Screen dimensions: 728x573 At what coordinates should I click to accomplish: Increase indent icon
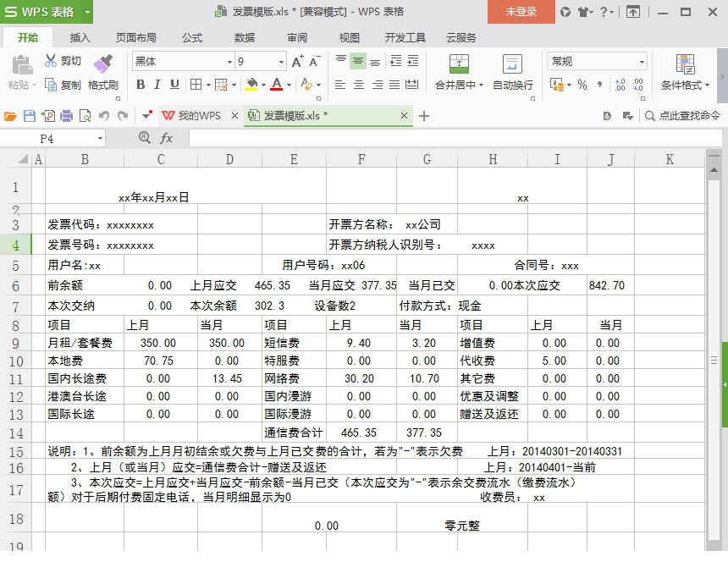click(x=413, y=61)
